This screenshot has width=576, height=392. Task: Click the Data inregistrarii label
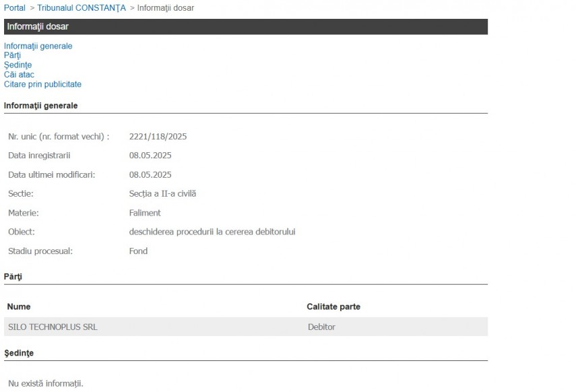click(39, 156)
